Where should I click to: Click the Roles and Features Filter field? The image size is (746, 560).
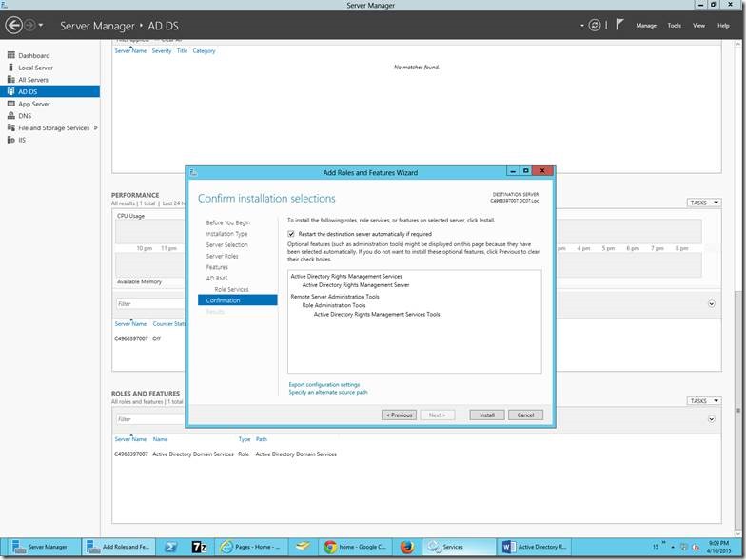150,419
